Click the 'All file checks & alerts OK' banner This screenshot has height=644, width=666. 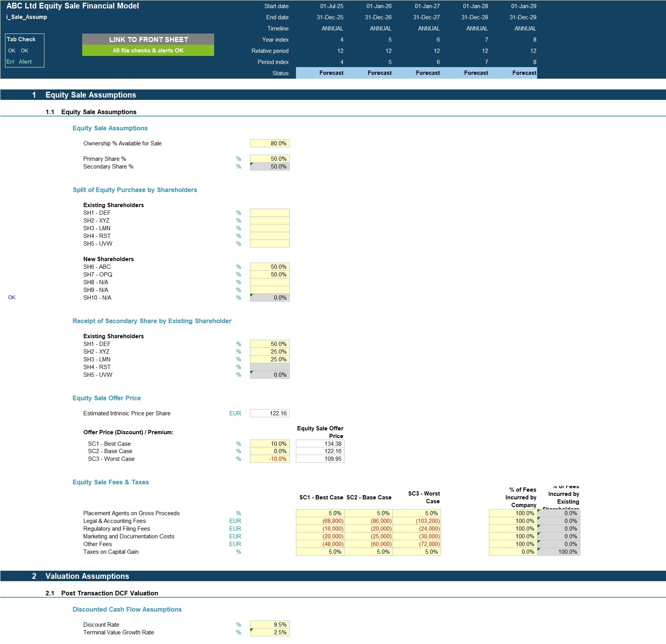pos(148,50)
